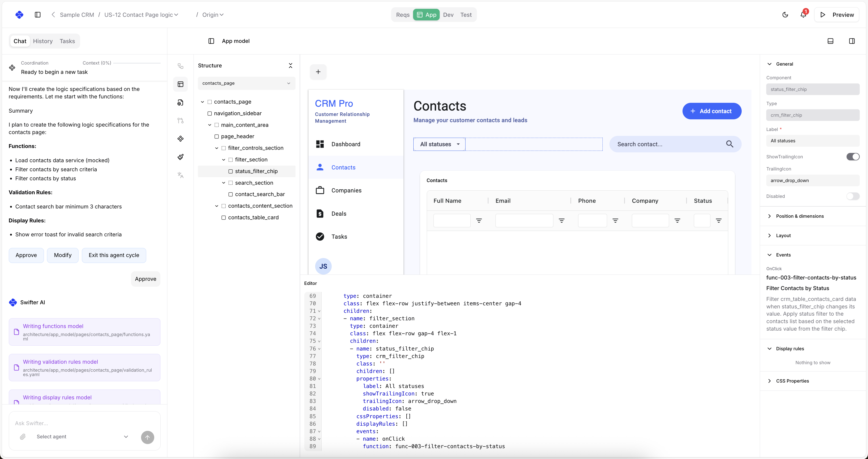The image size is (868, 459).
Task: Click the Preview button
Action: (x=837, y=15)
